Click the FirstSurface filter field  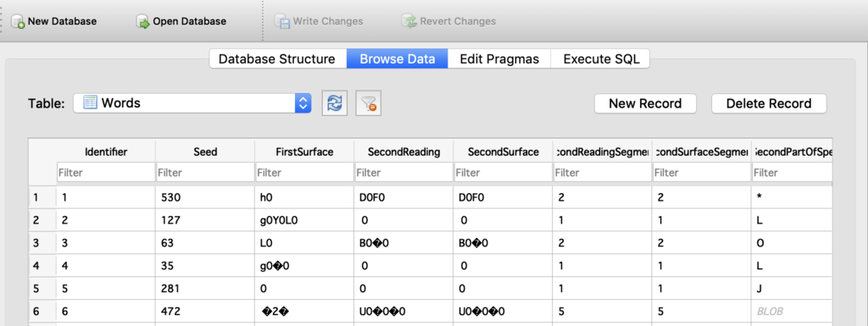point(304,173)
